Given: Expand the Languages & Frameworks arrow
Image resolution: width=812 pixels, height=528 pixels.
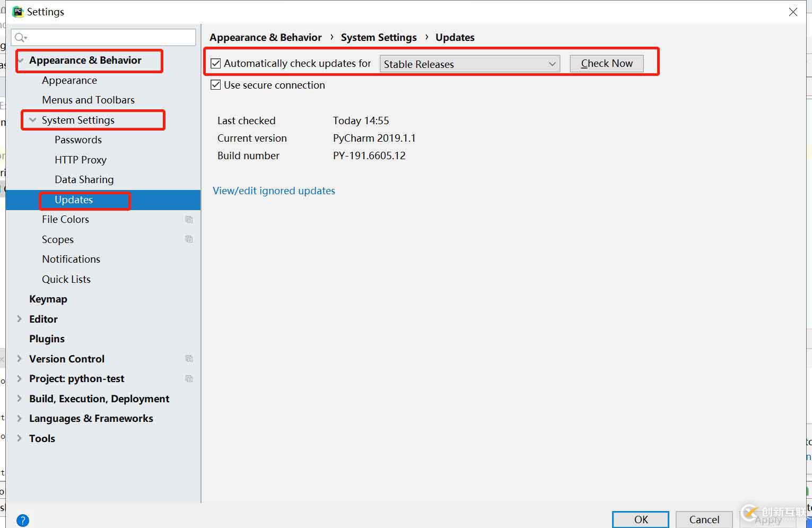Looking at the screenshot, I should coord(20,418).
